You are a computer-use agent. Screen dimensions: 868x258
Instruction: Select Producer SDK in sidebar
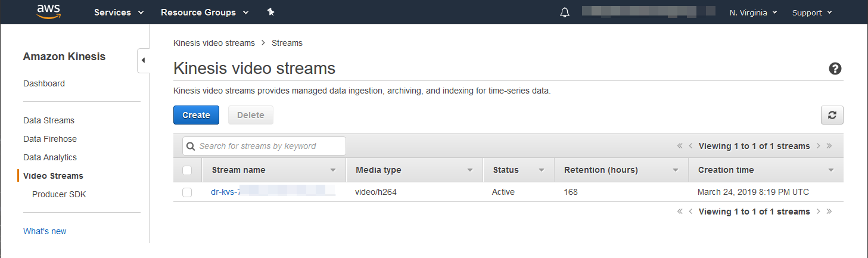[59, 194]
